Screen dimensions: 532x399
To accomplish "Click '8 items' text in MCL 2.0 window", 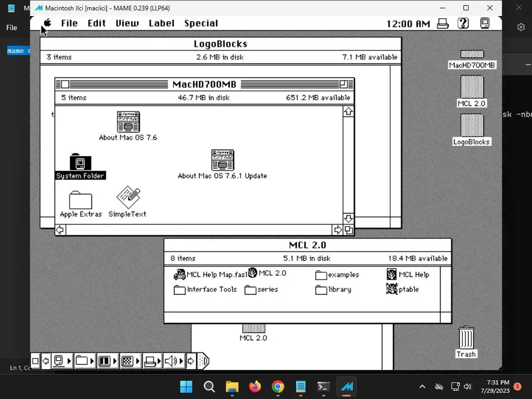I will click(183, 259).
